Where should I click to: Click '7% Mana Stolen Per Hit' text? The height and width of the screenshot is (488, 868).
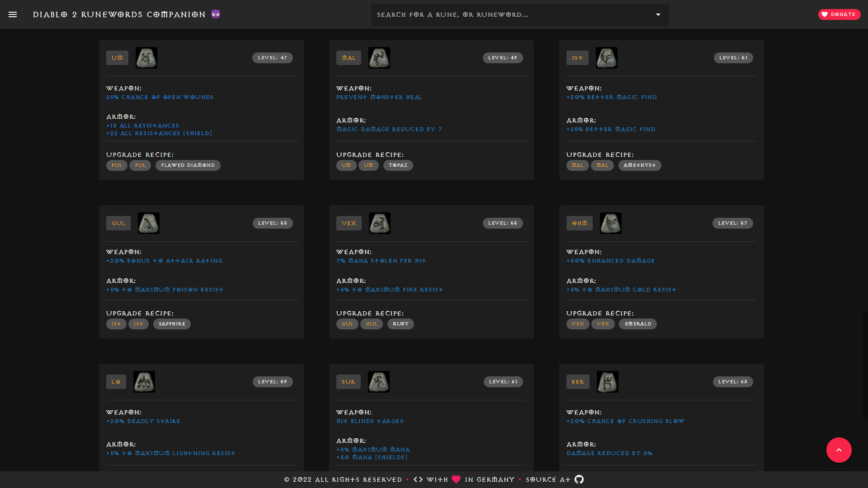(382, 261)
